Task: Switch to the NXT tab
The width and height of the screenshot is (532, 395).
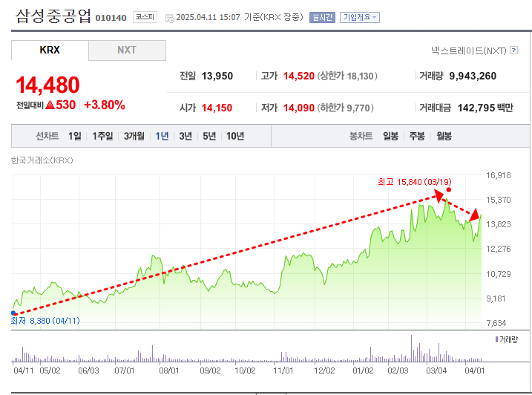Action: (127, 50)
